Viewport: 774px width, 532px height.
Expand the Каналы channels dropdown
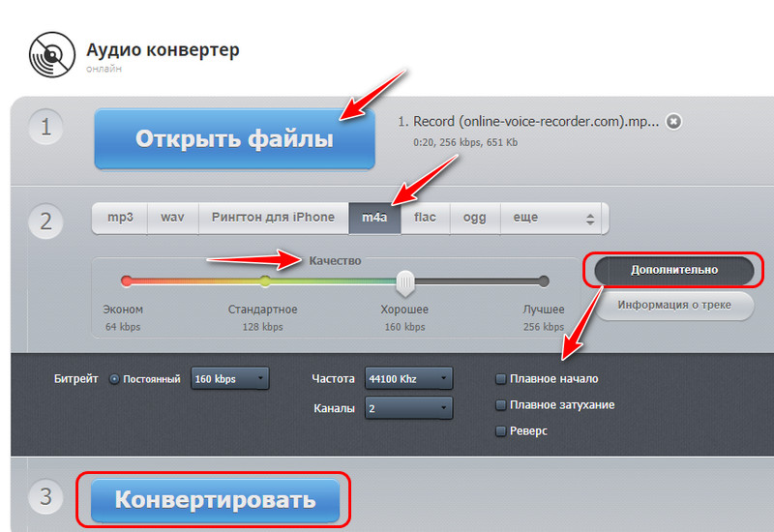(x=408, y=408)
